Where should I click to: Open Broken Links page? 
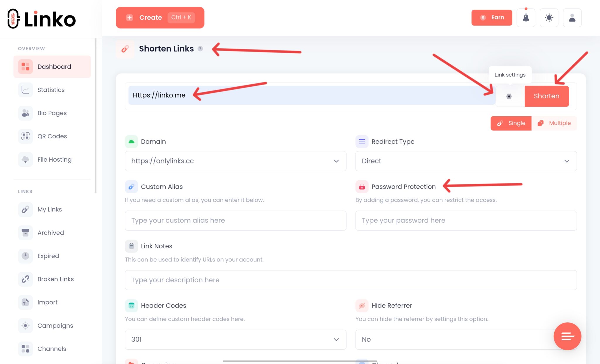pyautogui.click(x=52, y=279)
